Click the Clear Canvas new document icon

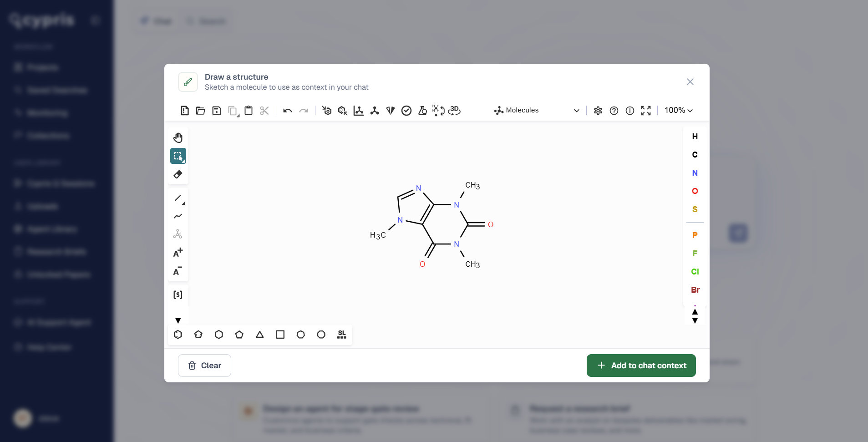pos(184,111)
